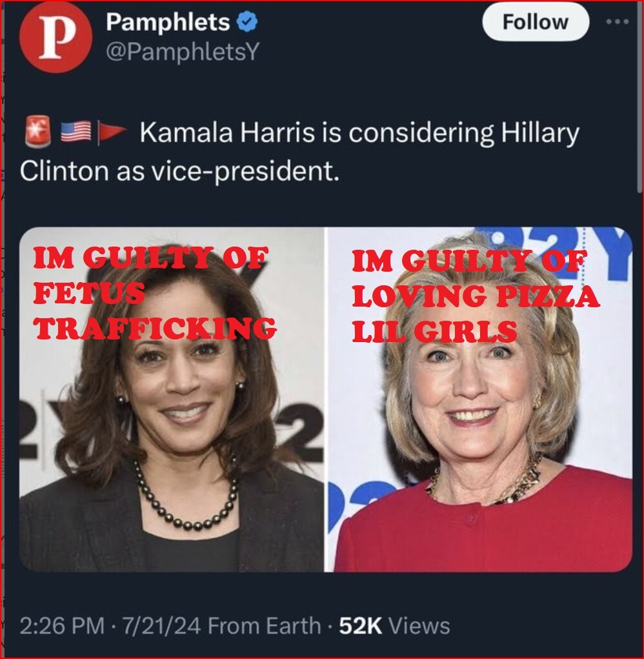Open the Pamphlets display name link
644x659 pixels.
click(x=168, y=22)
